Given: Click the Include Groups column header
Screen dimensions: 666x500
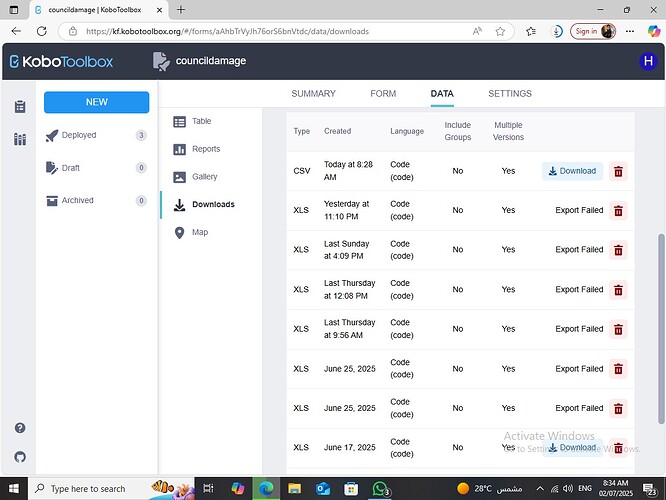Looking at the screenshot, I should click(x=457, y=131).
